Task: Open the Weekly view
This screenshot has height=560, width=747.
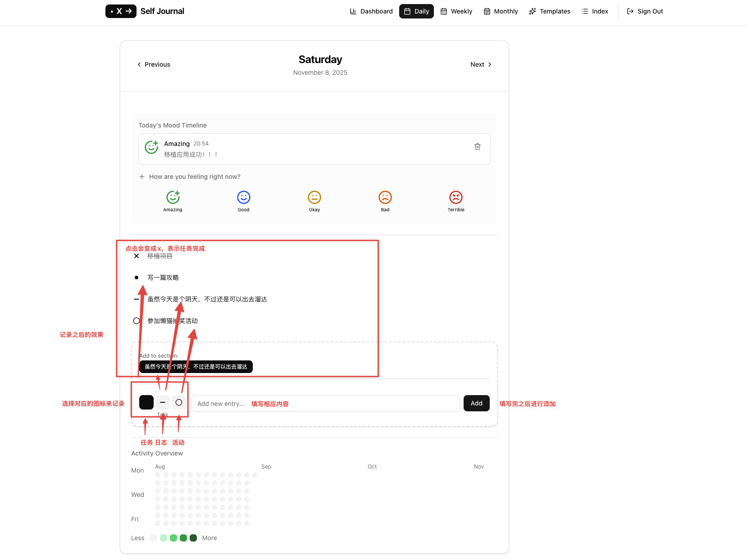Action: (456, 11)
